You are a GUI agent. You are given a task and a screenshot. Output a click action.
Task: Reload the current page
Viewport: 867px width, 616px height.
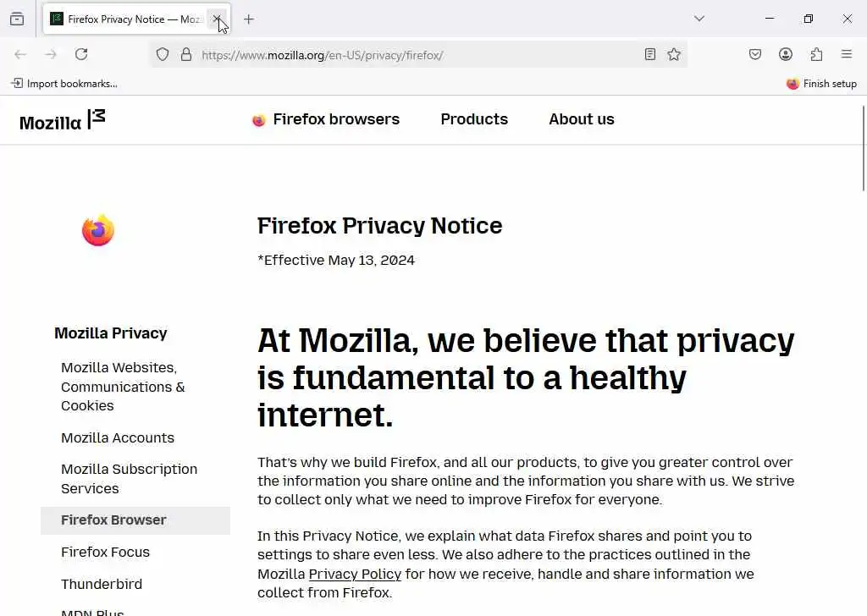(x=81, y=54)
